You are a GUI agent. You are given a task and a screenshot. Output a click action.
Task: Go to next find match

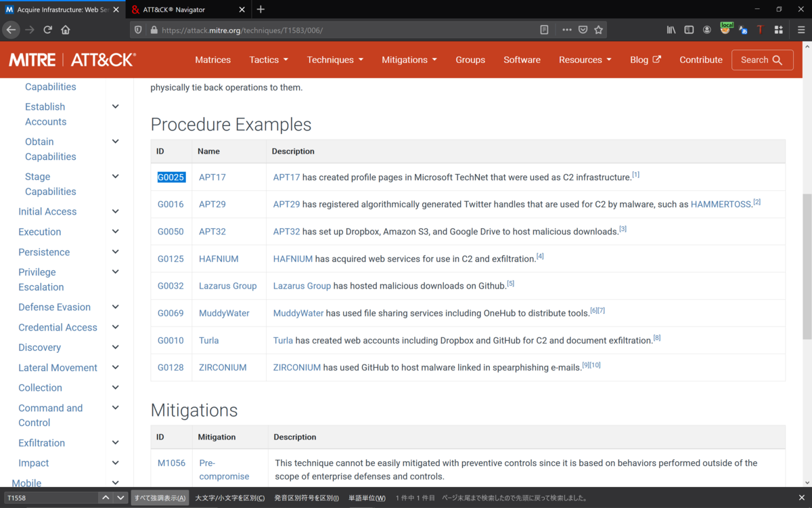point(120,498)
